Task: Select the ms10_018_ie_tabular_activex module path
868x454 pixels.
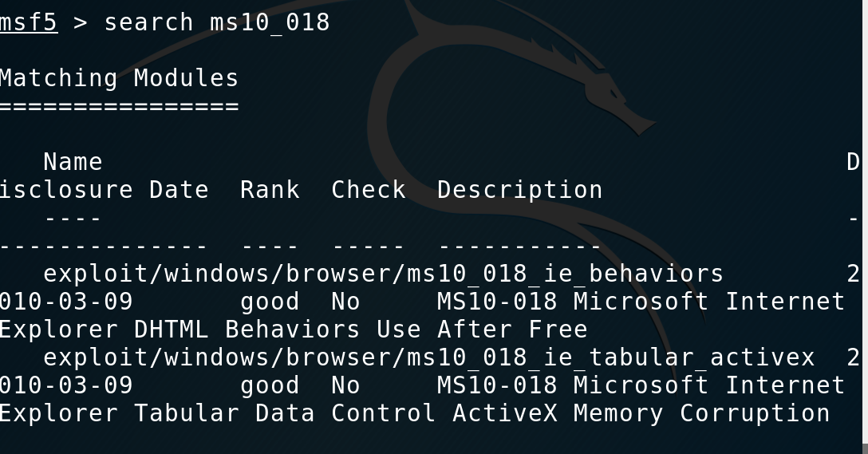Action: (429, 357)
